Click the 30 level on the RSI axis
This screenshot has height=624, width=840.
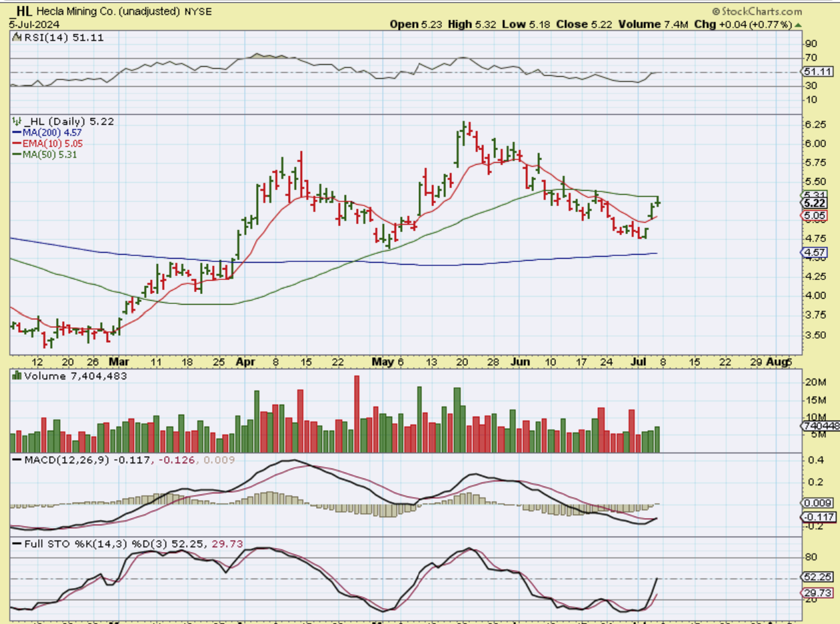tap(811, 86)
